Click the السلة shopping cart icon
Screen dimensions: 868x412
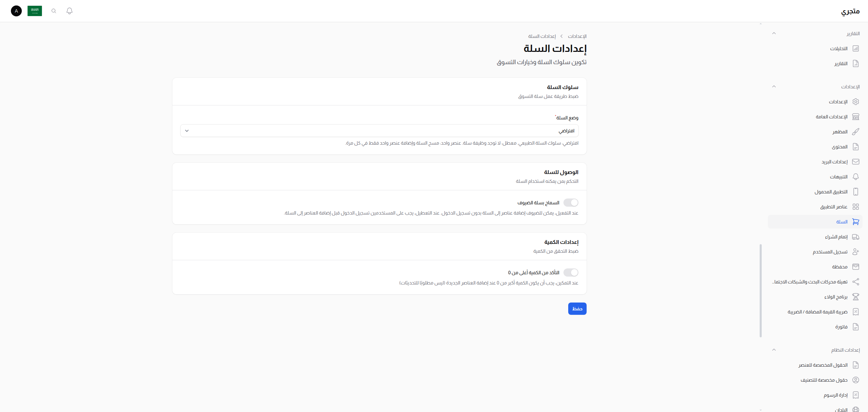[x=856, y=222]
